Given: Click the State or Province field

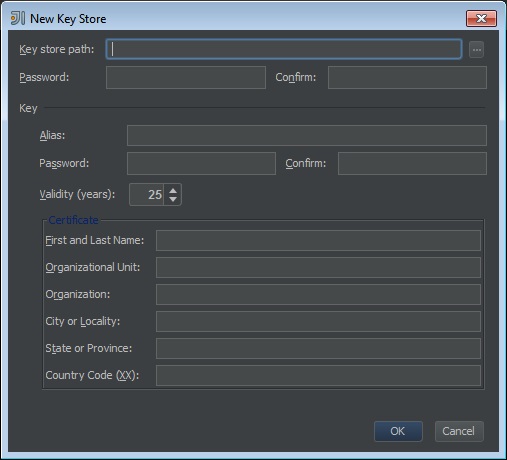Looking at the screenshot, I should tap(318, 348).
